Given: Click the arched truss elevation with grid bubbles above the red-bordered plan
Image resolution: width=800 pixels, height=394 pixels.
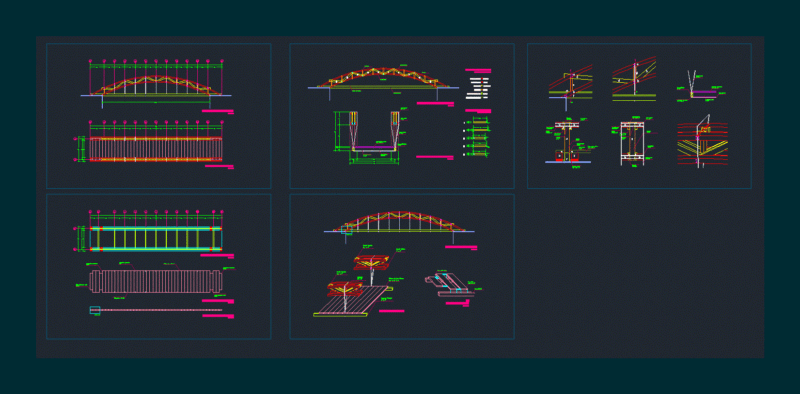Looking at the screenshot, I should pyautogui.click(x=157, y=84).
